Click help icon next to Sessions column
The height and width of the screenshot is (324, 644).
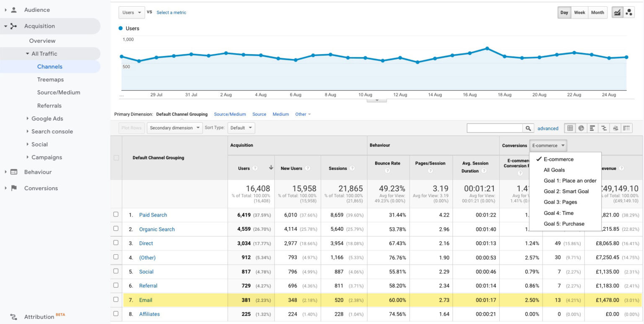[x=352, y=168]
